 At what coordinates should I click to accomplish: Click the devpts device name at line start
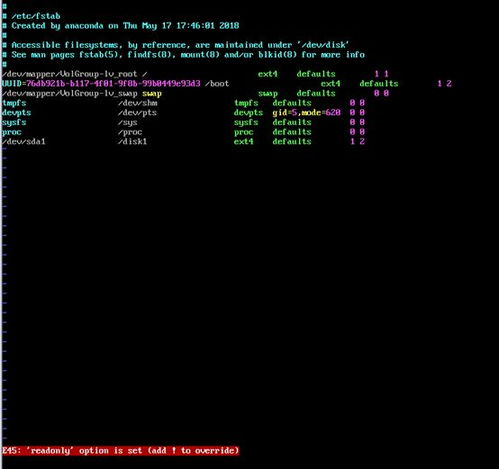pyautogui.click(x=16, y=113)
